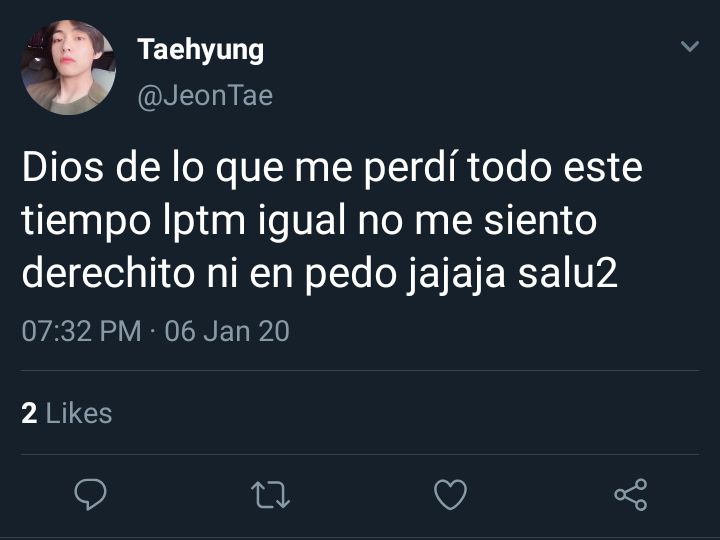Open Taehyung's profile picture

68,67
